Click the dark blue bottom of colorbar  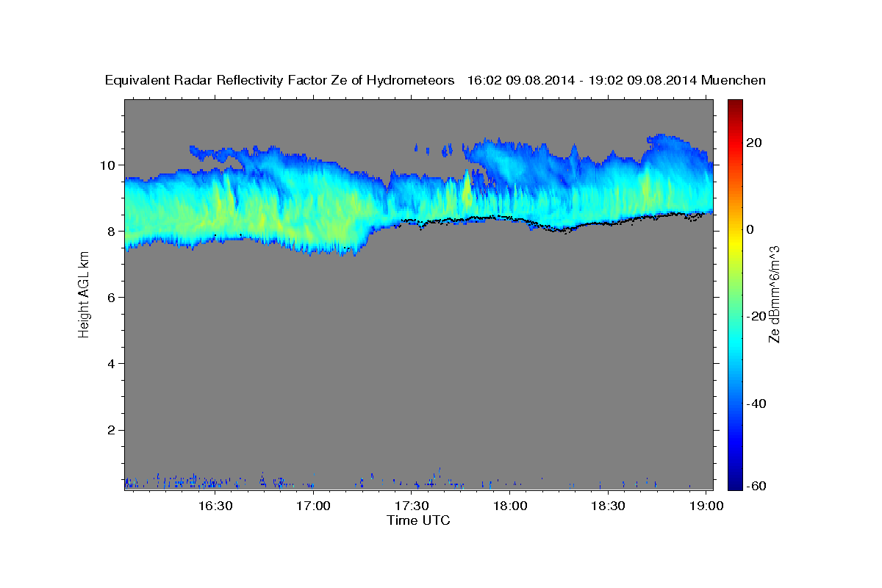coord(734,483)
